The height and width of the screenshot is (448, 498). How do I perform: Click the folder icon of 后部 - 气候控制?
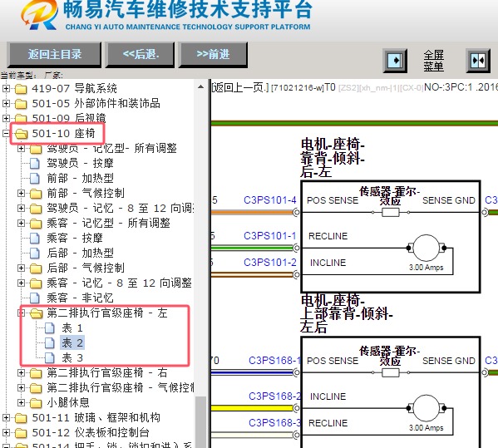coord(36,268)
